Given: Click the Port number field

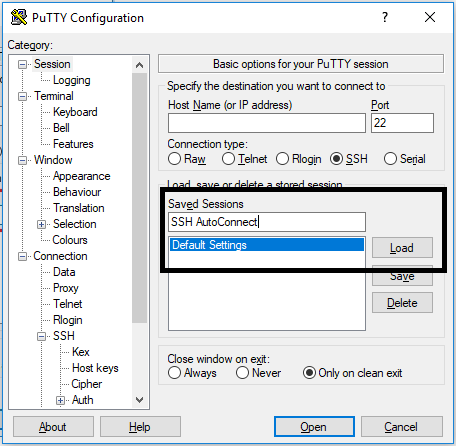Looking at the screenshot, I should coord(402,123).
